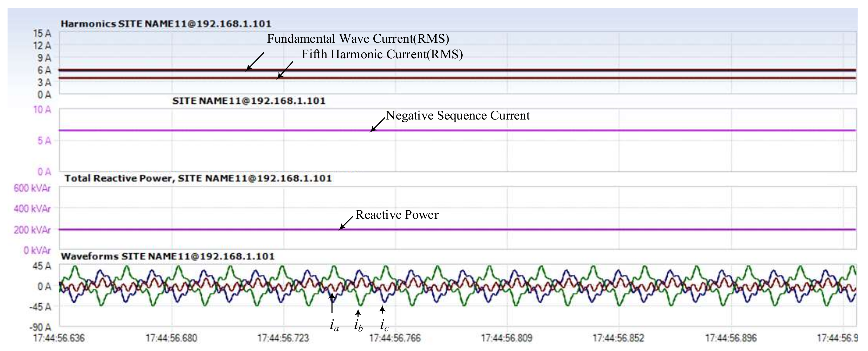
Task: Click the ia phase current label
Action: [x=334, y=326]
